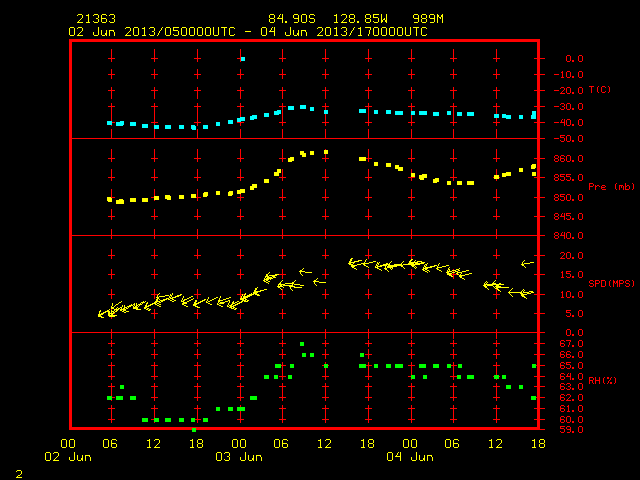Image resolution: width=640 pixels, height=480 pixels.
Task: Click the 860.0 pressure tick value
Action: point(568,158)
